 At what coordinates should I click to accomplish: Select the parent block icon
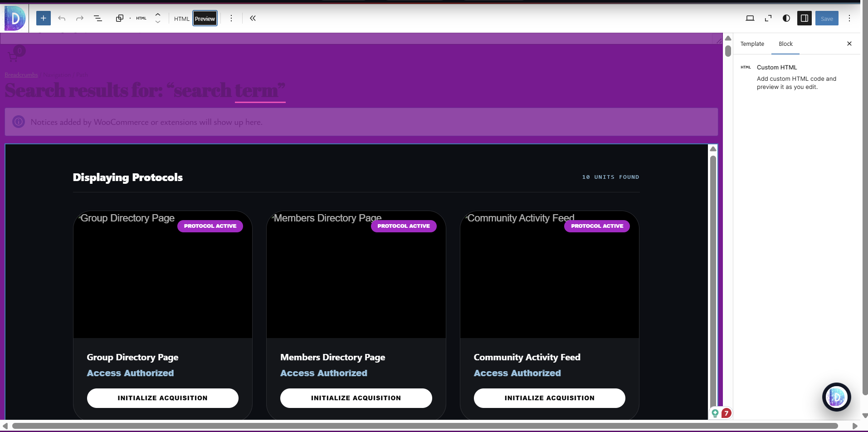[119, 18]
